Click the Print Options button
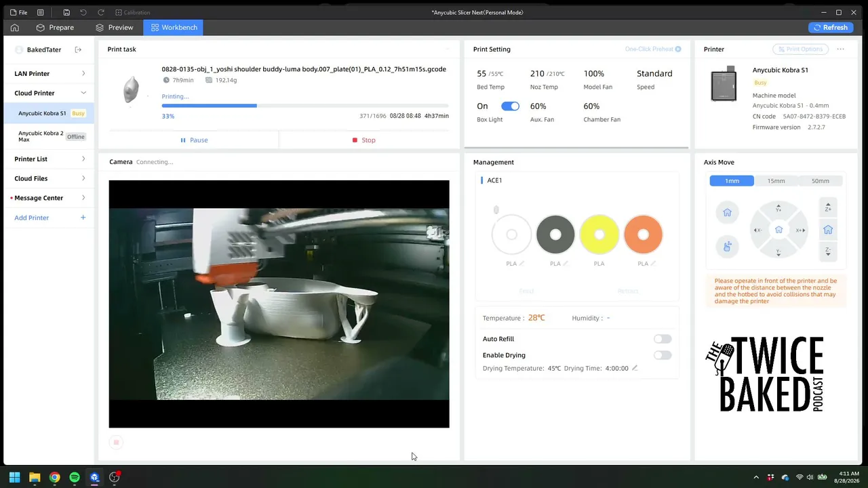 pos(800,49)
